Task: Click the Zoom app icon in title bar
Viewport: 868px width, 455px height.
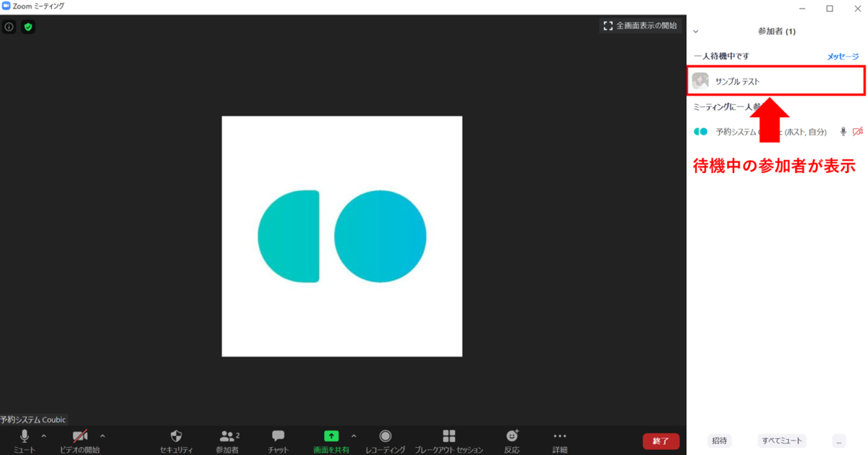Action: point(7,7)
